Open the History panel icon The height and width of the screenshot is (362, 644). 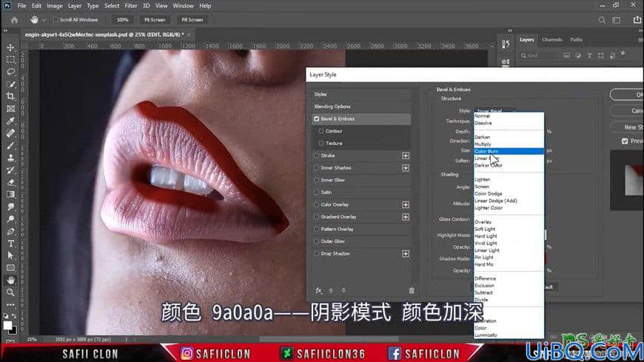pos(506,44)
